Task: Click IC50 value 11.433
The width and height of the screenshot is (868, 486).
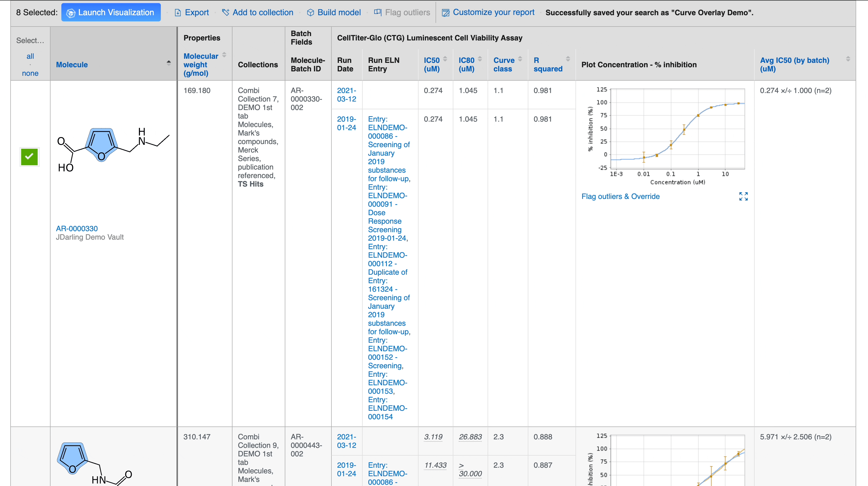Action: pos(435,465)
